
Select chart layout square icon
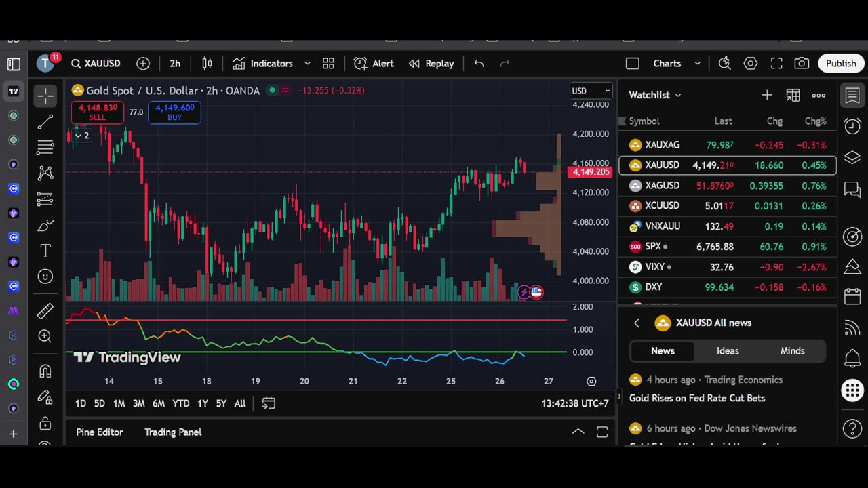click(x=633, y=64)
